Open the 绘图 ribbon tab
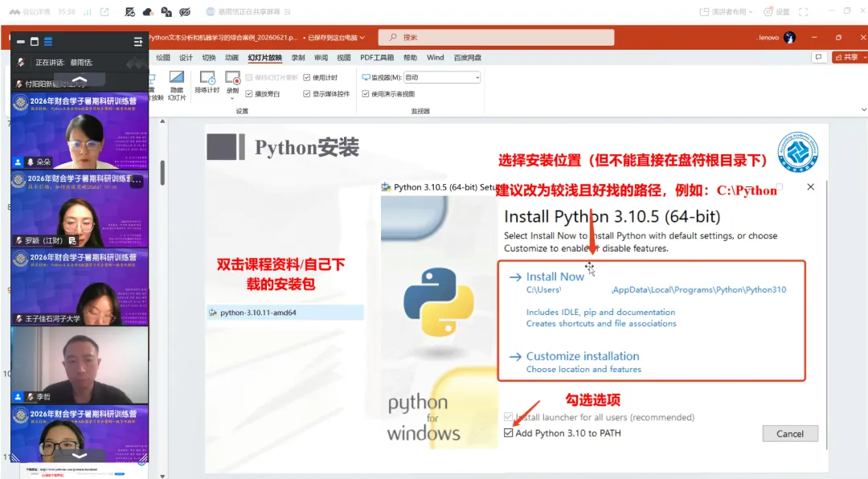This screenshot has width=868, height=479. [162, 58]
